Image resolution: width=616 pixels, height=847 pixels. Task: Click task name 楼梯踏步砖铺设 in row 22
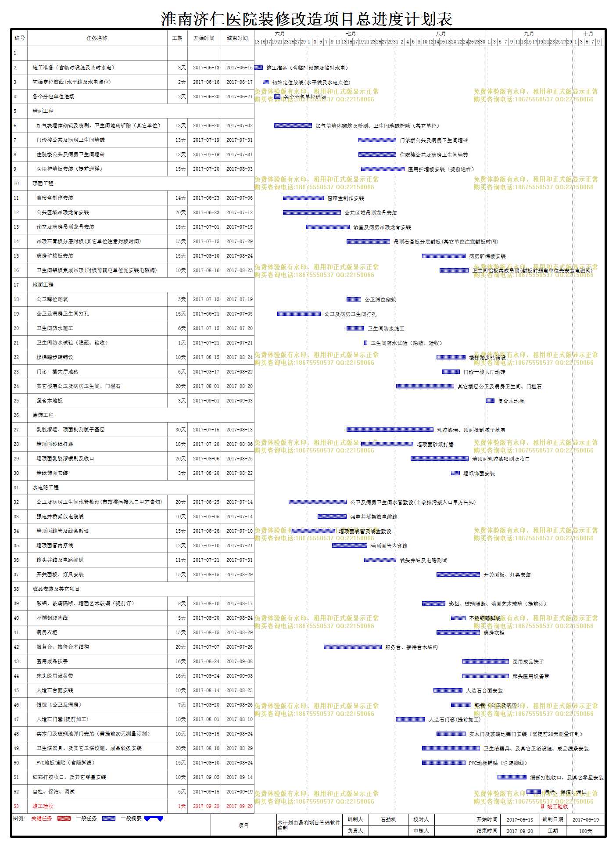pyautogui.click(x=55, y=357)
